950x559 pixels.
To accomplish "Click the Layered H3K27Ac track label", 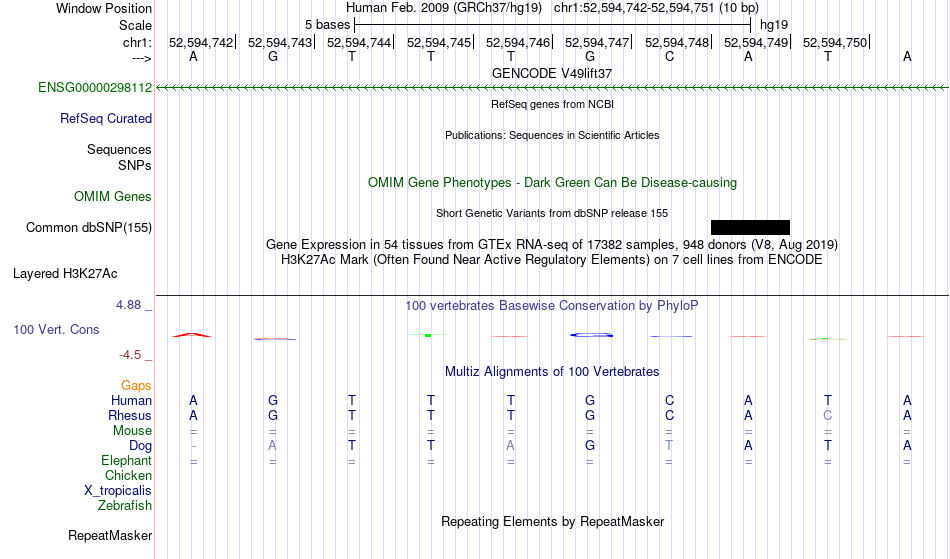I will 65,274.
